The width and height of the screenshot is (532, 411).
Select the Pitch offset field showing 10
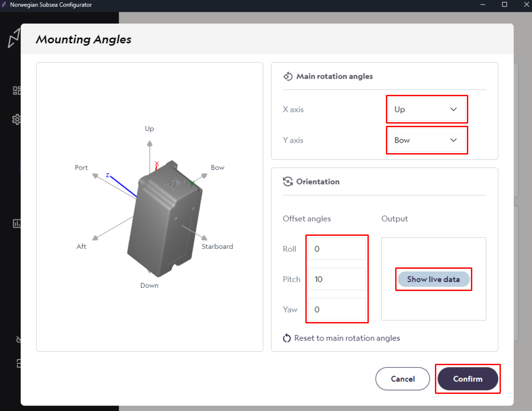[x=337, y=279]
